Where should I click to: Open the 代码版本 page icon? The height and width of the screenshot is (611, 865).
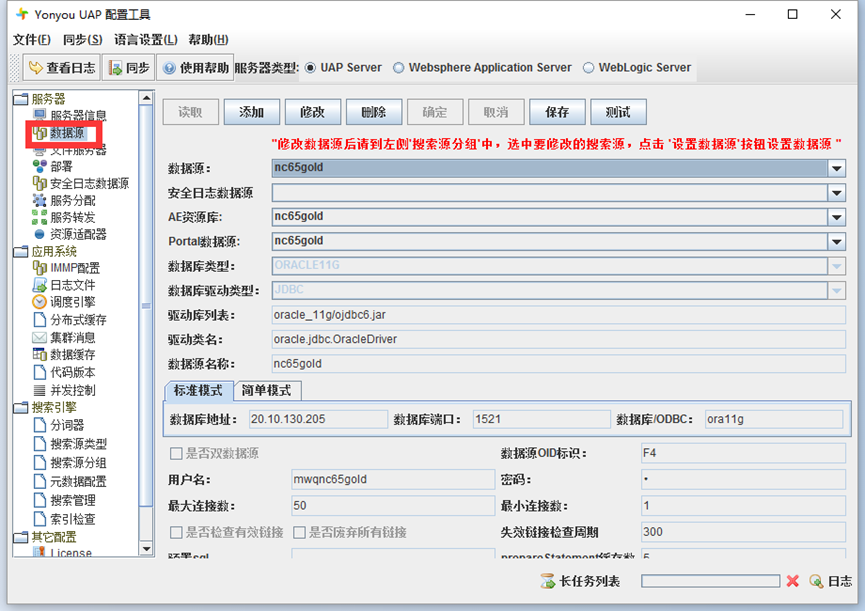[39, 372]
